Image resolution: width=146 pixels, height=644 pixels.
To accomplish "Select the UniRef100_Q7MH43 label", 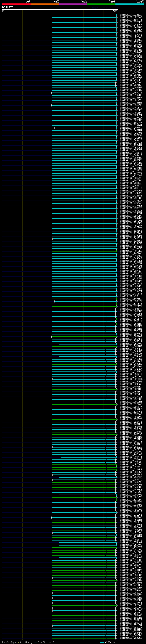I will coord(131,602).
